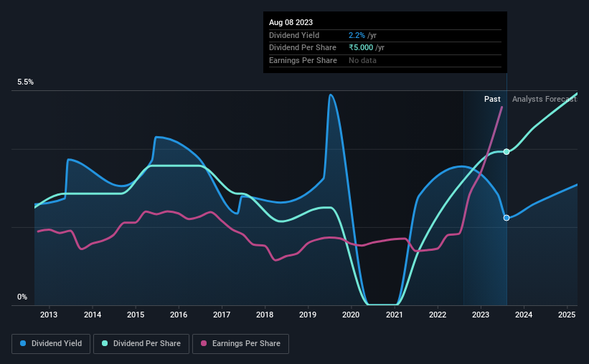The width and height of the screenshot is (589, 364).
Task: Toggle the Dividend Per Share legend button
Action: point(141,344)
